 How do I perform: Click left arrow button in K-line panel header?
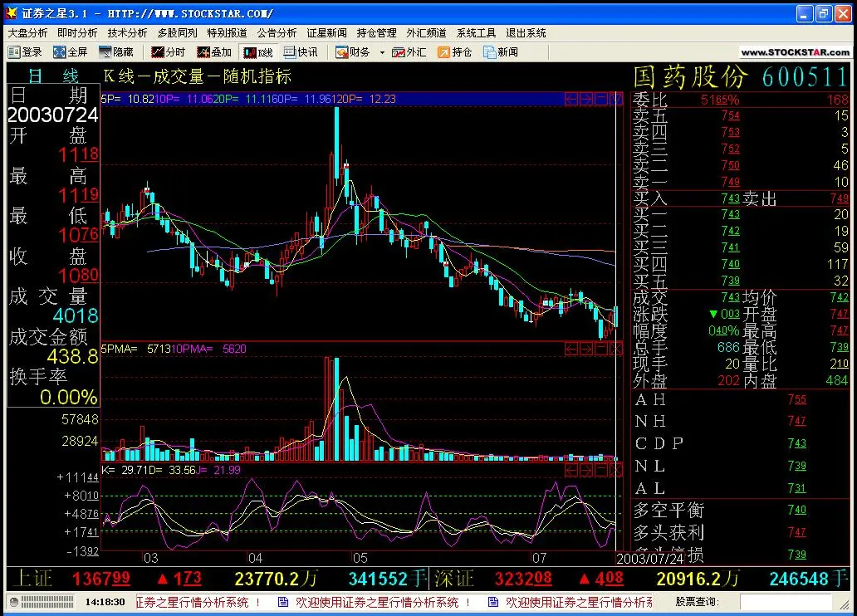pos(571,99)
